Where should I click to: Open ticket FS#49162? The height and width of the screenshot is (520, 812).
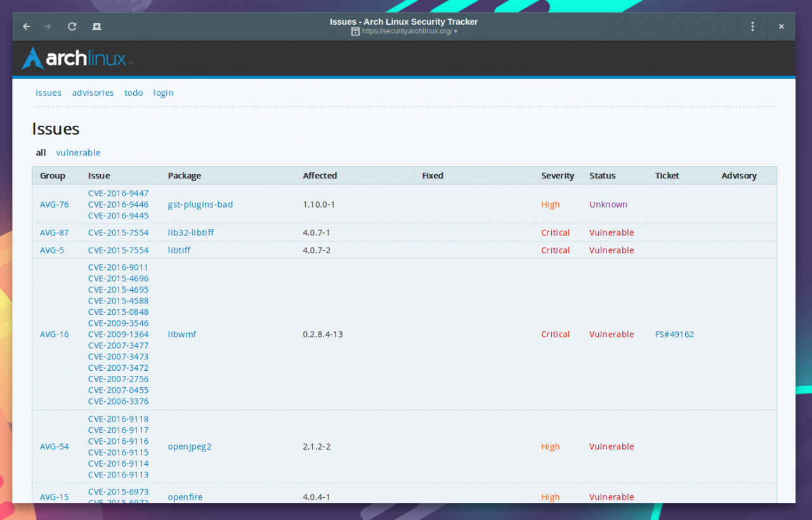(674, 334)
